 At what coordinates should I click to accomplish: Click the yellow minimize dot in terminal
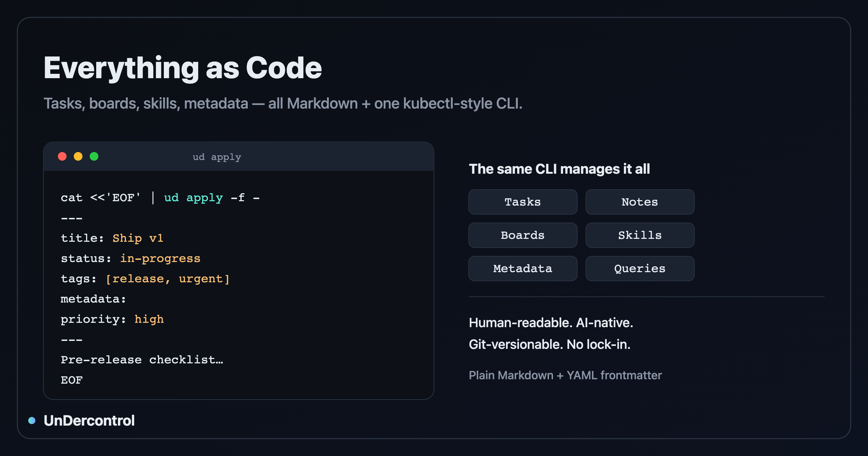(78, 156)
